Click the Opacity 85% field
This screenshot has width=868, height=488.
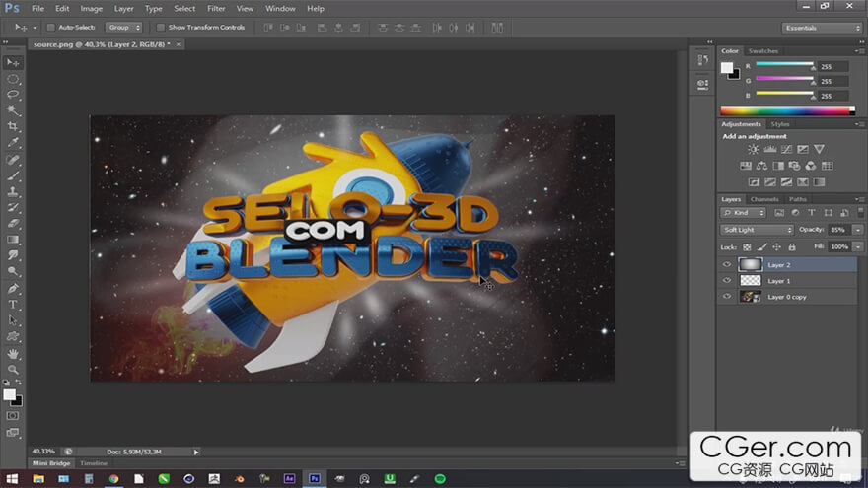coord(839,230)
